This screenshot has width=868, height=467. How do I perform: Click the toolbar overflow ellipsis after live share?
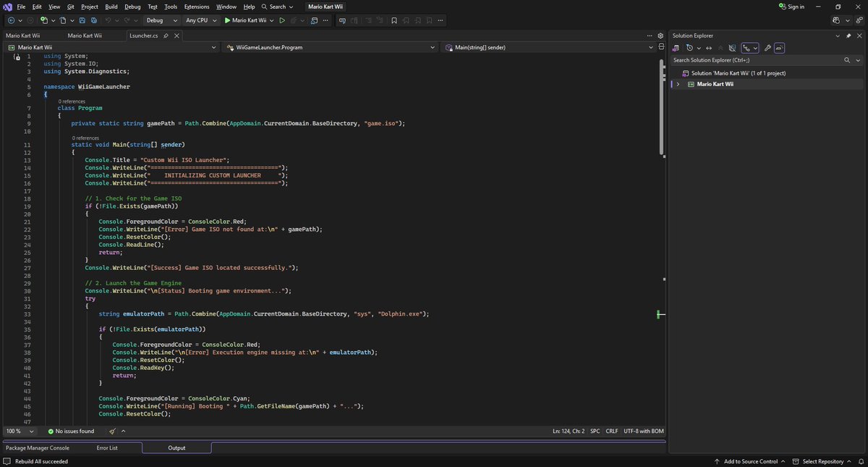click(325, 20)
